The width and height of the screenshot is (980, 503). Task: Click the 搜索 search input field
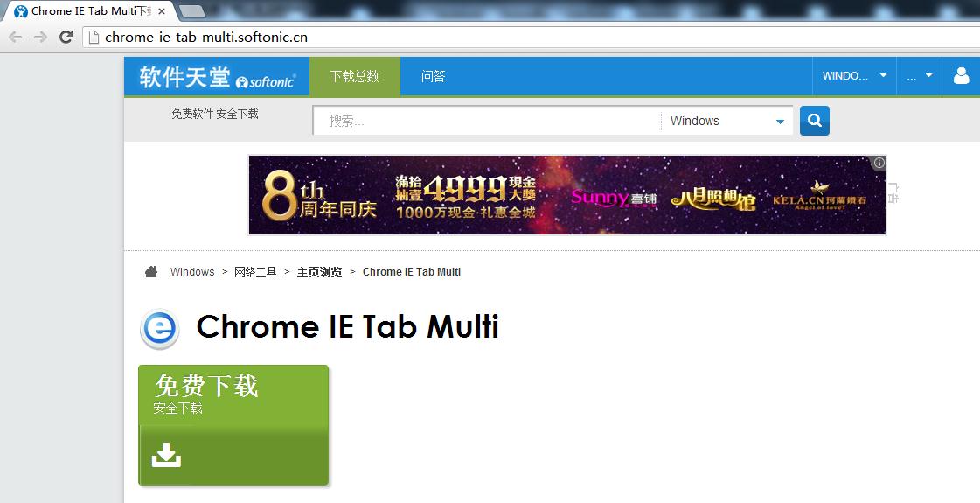tap(487, 121)
